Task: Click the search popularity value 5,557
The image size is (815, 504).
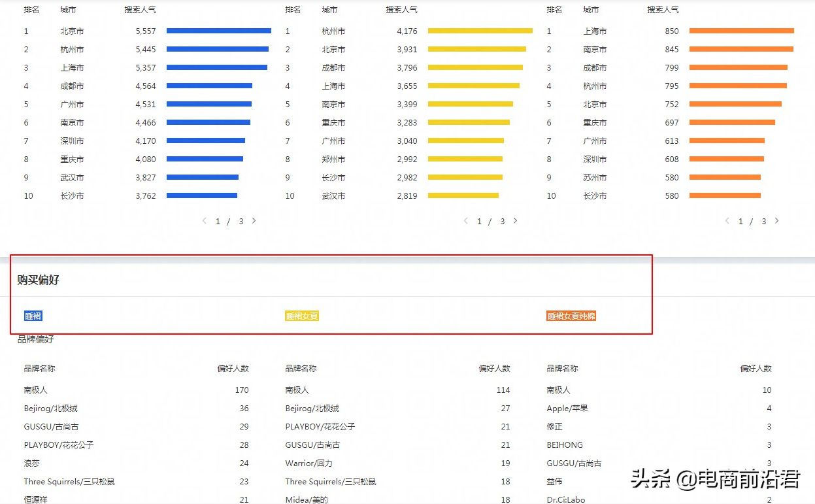Action: tap(146, 31)
